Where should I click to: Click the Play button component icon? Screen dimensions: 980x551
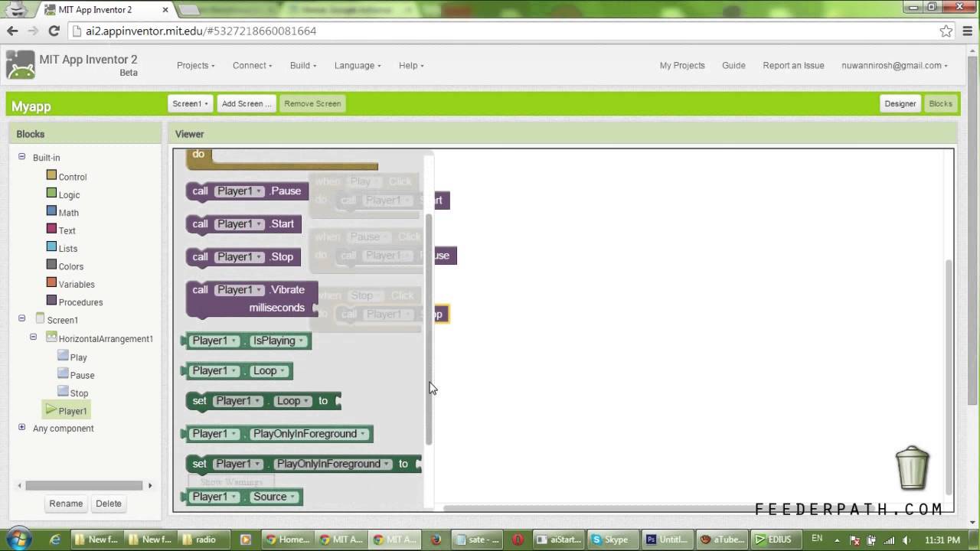coord(63,355)
